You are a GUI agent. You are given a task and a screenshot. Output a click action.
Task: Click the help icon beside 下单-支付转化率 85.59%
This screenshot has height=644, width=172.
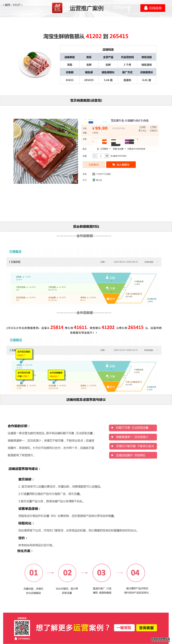click(141, 294)
